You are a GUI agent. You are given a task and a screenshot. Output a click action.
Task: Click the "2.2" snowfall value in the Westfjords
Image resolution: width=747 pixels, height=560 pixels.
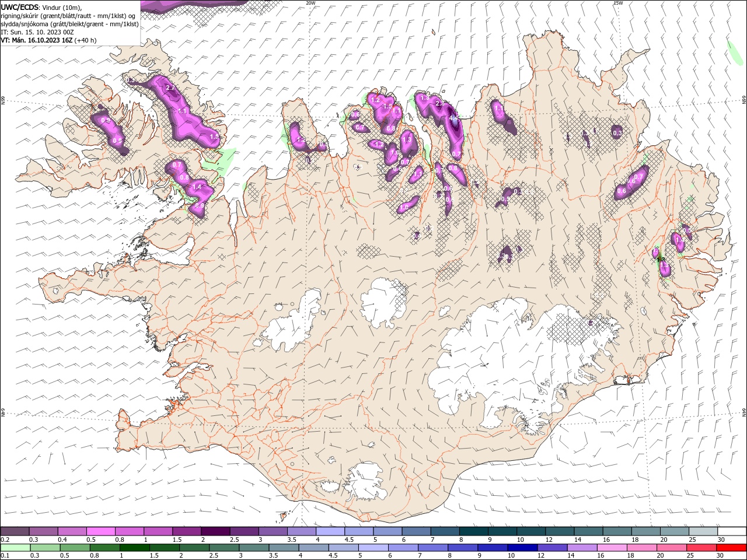point(170,87)
